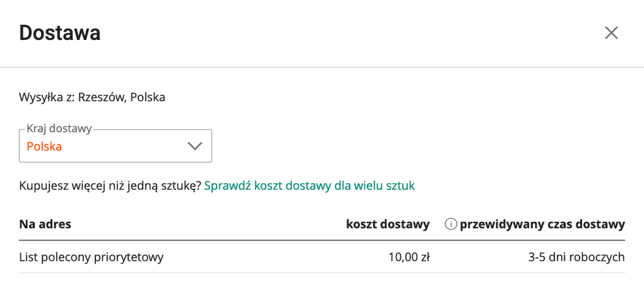Click the Kraj dostawy field label
644x291 pixels.
point(59,128)
